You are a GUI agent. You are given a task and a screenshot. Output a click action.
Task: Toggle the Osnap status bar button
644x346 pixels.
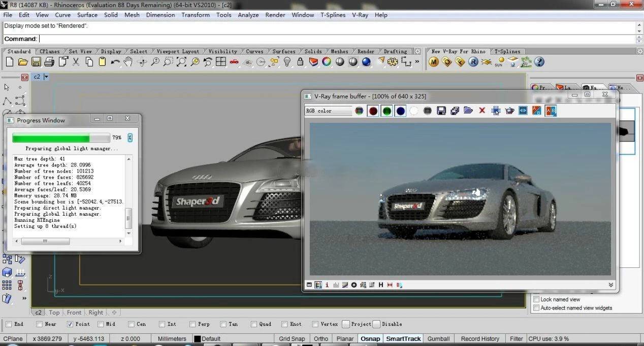tap(370, 339)
